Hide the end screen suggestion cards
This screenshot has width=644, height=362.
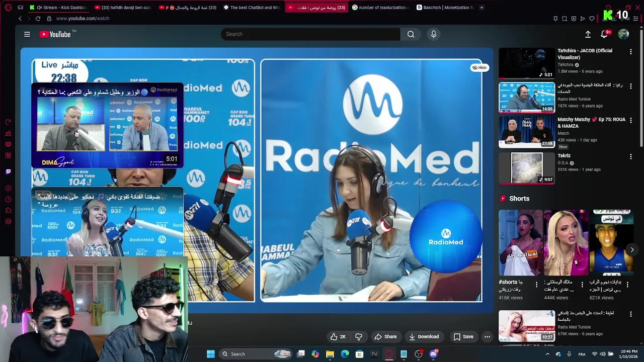point(479,67)
